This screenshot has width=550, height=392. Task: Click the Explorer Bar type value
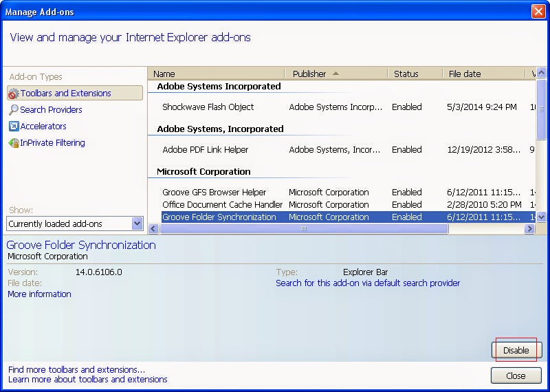366,272
